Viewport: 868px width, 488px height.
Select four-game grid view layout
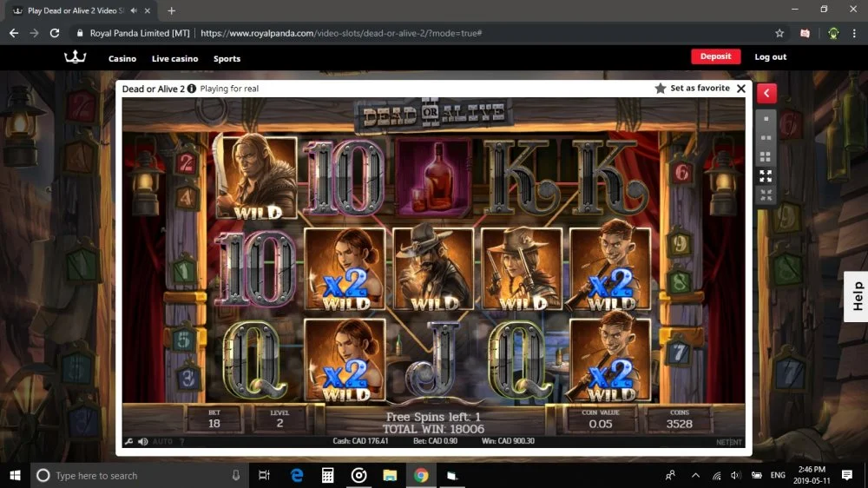tap(766, 157)
